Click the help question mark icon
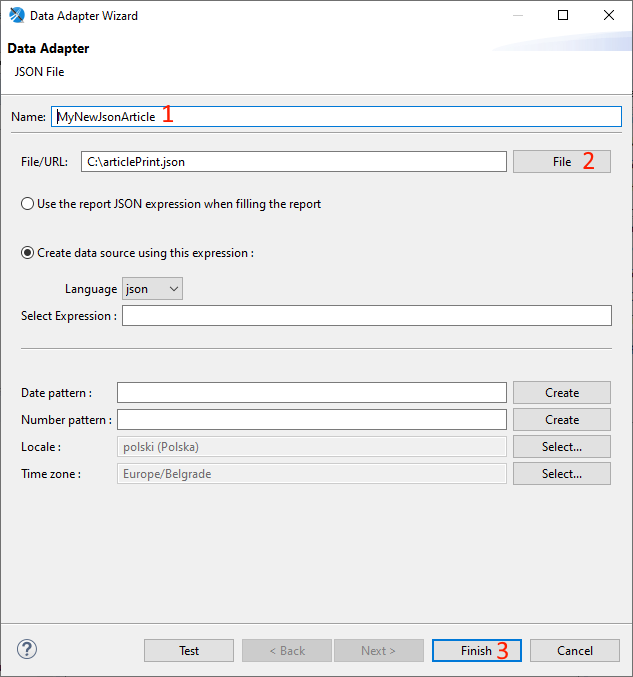The image size is (633, 677). 27,649
